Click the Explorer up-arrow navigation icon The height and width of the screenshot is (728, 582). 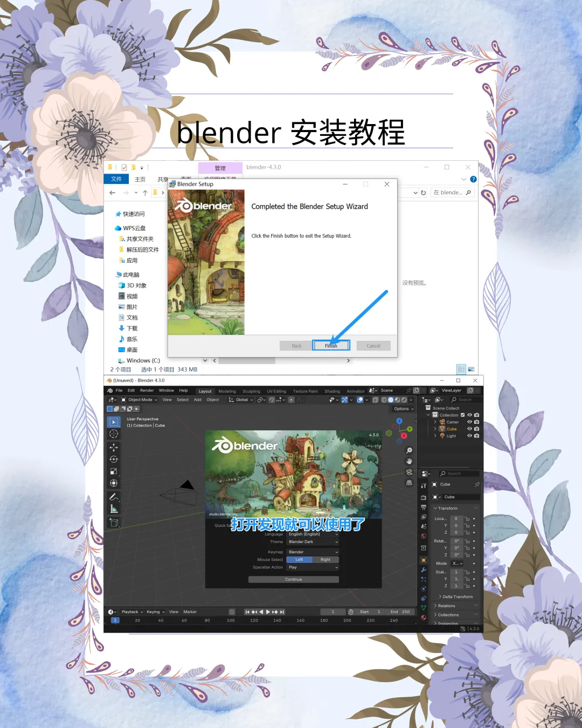tap(145, 193)
